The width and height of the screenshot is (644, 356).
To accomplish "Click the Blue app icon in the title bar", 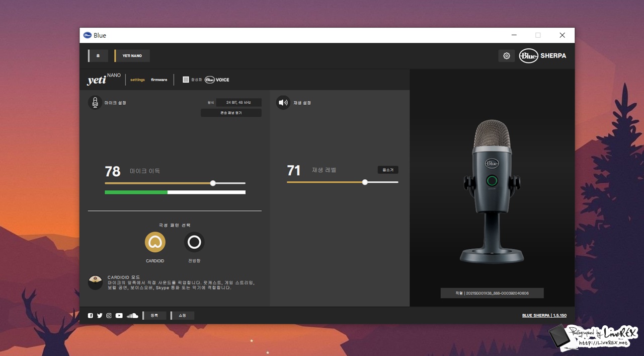I will pyautogui.click(x=88, y=35).
